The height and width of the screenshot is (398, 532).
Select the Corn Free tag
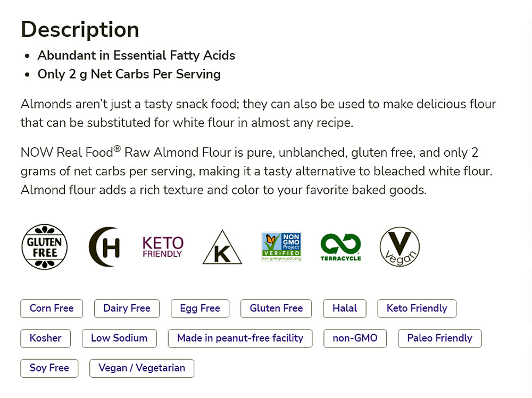point(52,309)
